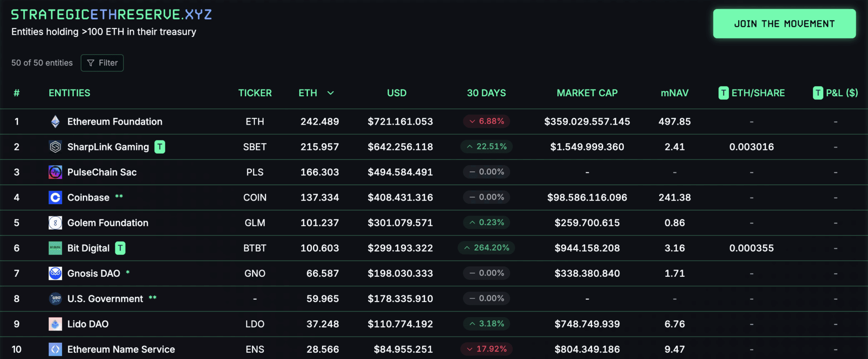The width and height of the screenshot is (868, 359).
Task: Click the Golem Foundation logo icon
Action: [x=55, y=223]
